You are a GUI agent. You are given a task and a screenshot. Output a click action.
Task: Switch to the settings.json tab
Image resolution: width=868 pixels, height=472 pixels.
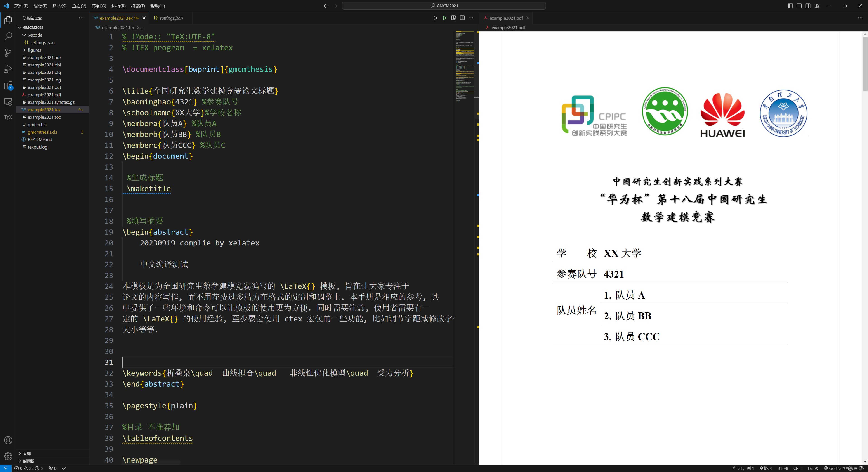point(170,18)
